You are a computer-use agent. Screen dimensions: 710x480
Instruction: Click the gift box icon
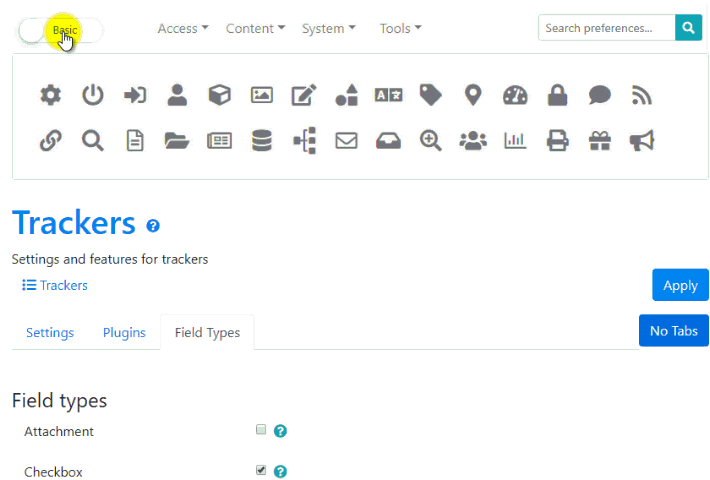click(x=600, y=140)
